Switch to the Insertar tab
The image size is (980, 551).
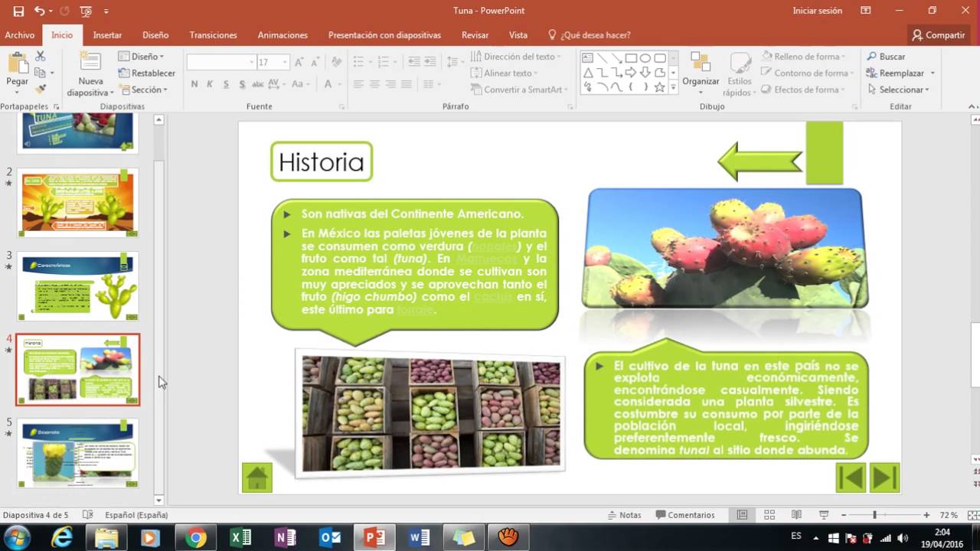(107, 35)
